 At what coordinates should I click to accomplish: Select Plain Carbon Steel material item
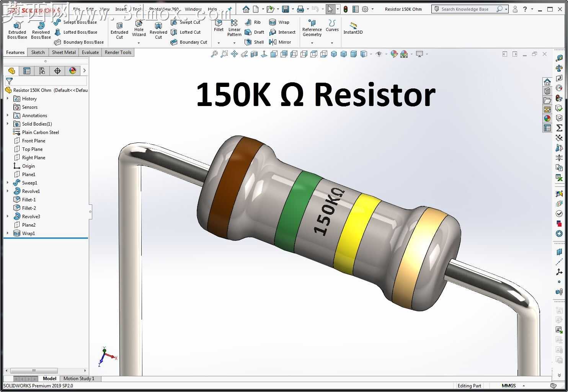click(36, 132)
